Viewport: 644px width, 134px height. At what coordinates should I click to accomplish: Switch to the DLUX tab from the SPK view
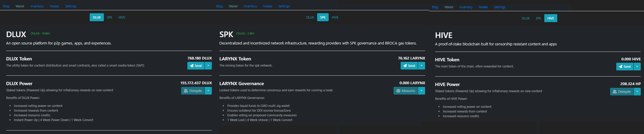tap(310, 17)
